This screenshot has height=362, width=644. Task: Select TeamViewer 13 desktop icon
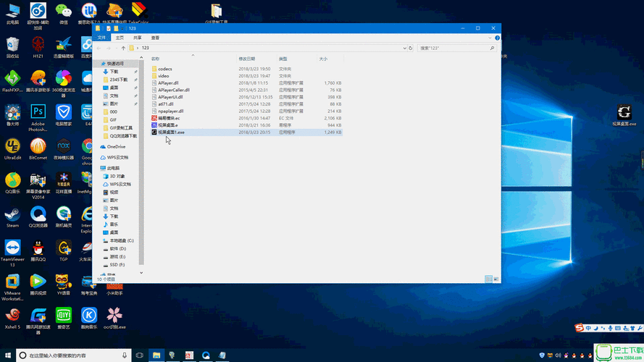(x=13, y=253)
